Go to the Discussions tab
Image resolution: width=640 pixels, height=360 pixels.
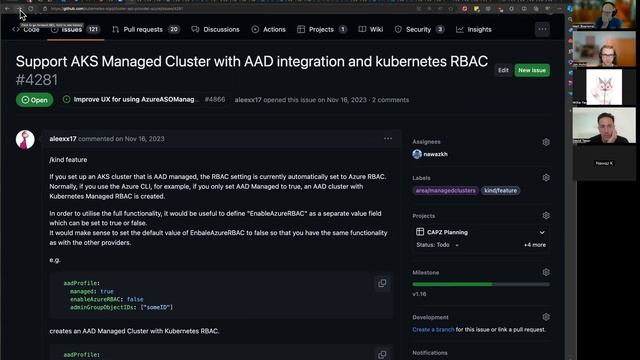pos(216,29)
